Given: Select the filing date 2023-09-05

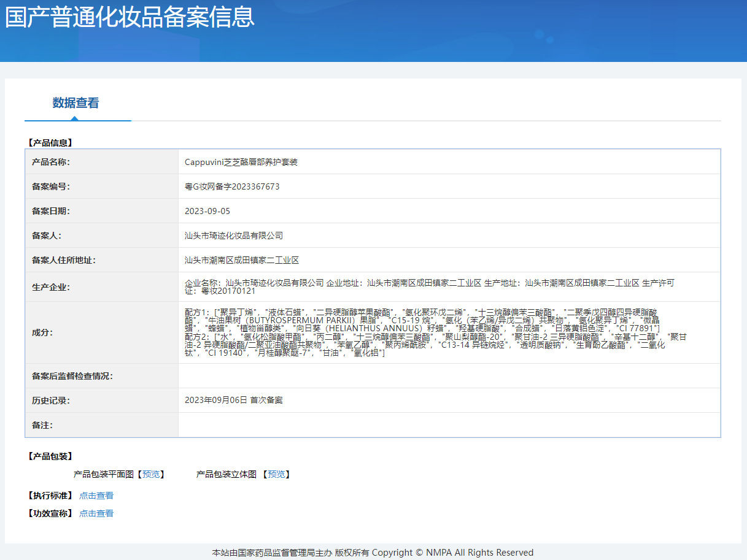Looking at the screenshot, I should click(x=207, y=211).
